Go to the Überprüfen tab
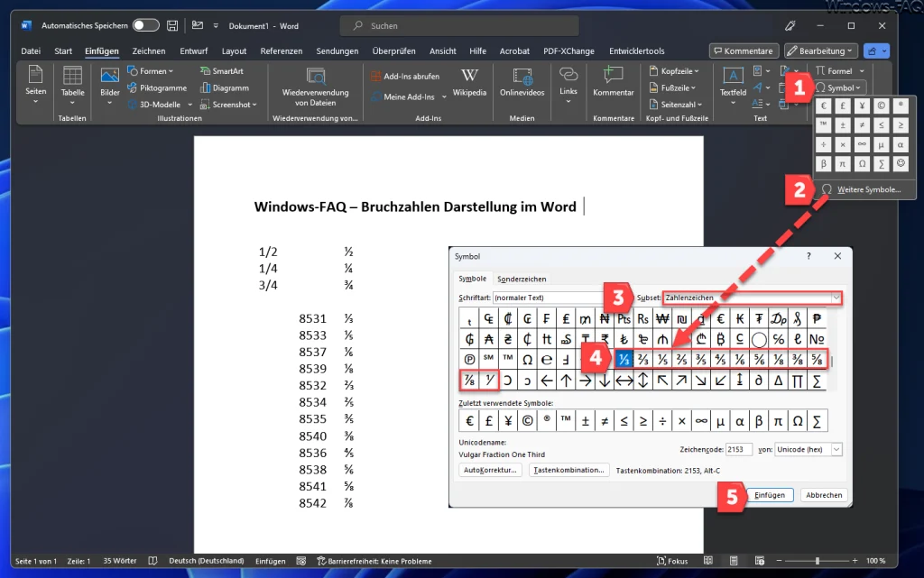The image size is (924, 578). [393, 51]
